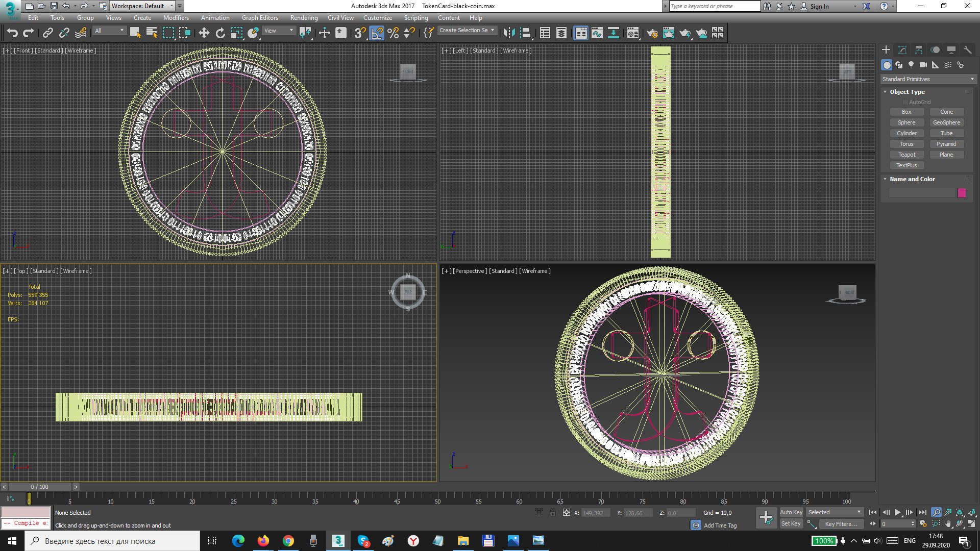
Task: Open the reference coordinate system View dropdown
Action: pyautogui.click(x=279, y=31)
